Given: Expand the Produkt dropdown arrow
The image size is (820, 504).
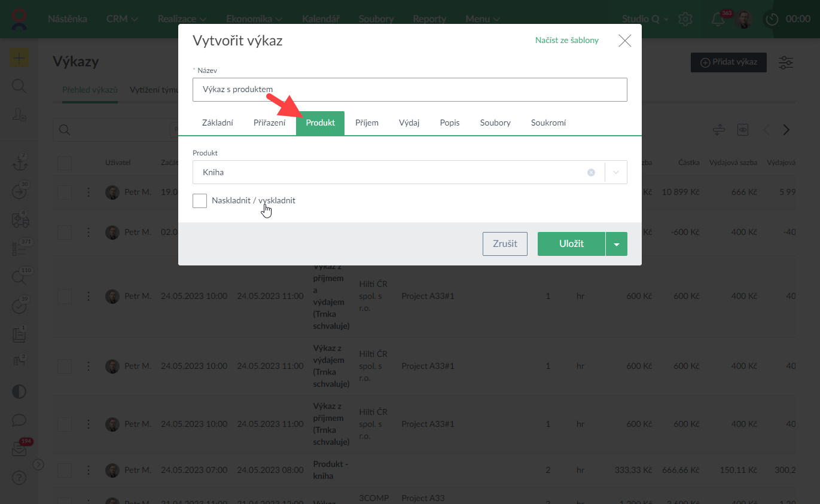Looking at the screenshot, I should [616, 172].
